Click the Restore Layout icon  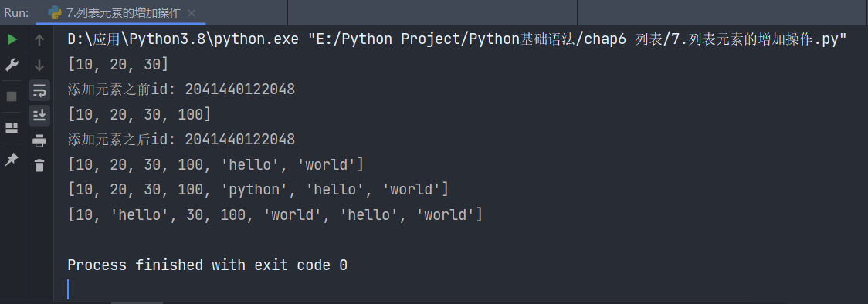point(12,128)
